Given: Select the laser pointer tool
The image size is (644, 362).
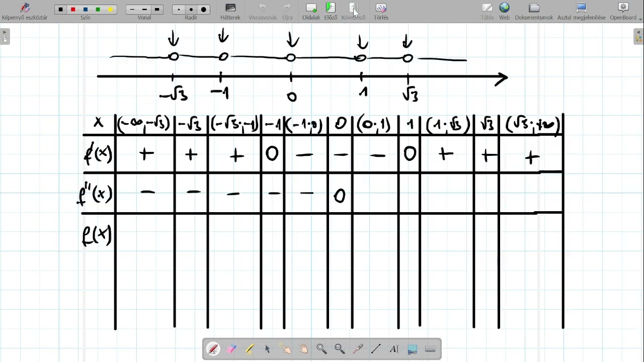Looking at the screenshot, I should point(358,349).
